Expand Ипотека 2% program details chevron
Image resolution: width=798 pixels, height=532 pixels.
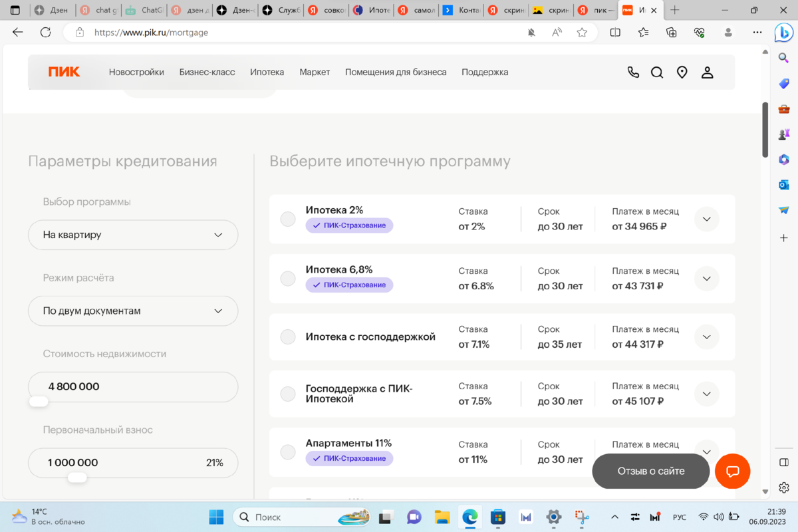[x=707, y=219]
